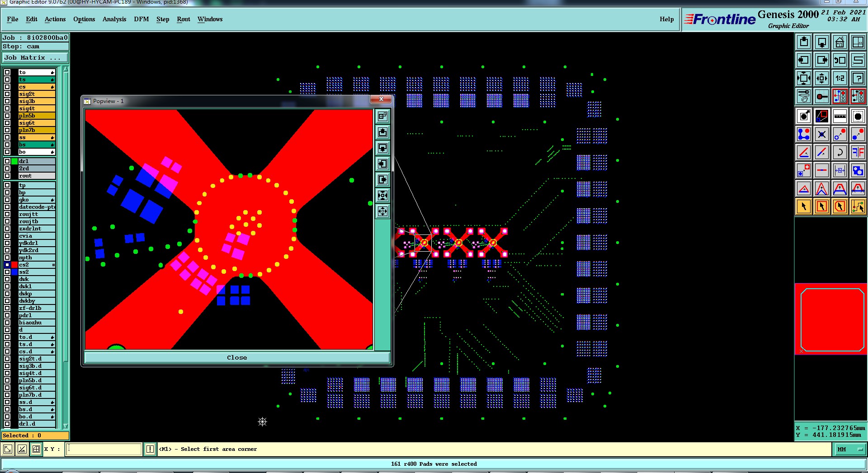Click the Close button in Popview
868x473 pixels.
coord(237,357)
